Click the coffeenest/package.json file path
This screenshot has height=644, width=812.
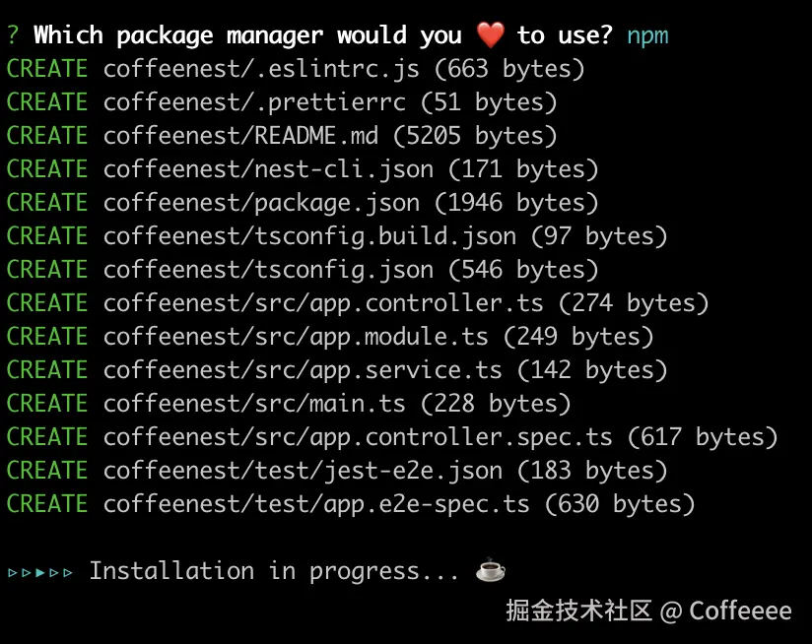(x=262, y=203)
